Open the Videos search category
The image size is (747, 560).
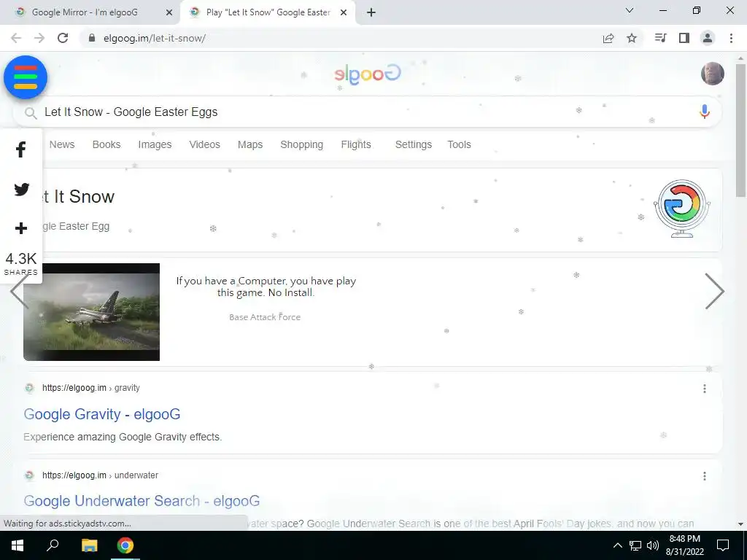(x=204, y=144)
